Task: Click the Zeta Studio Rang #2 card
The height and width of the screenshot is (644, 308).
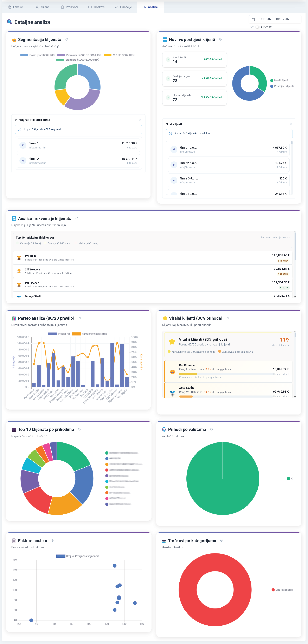Action: click(x=228, y=391)
